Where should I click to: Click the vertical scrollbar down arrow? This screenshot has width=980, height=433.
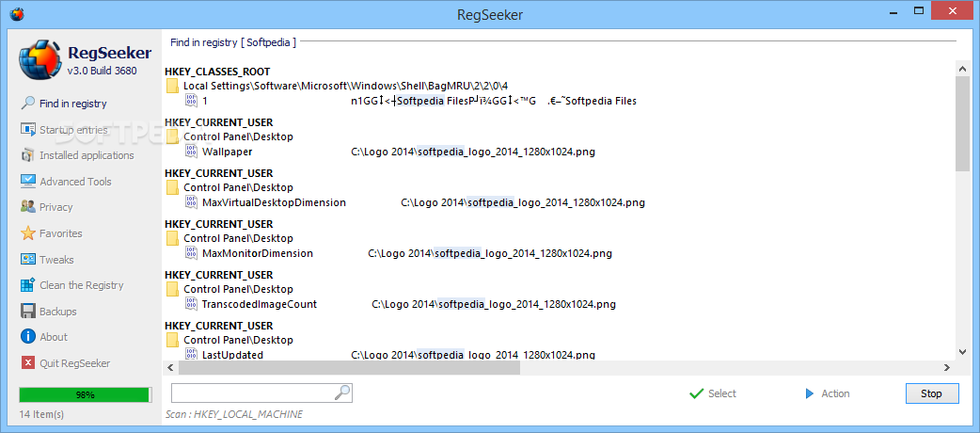click(x=962, y=353)
